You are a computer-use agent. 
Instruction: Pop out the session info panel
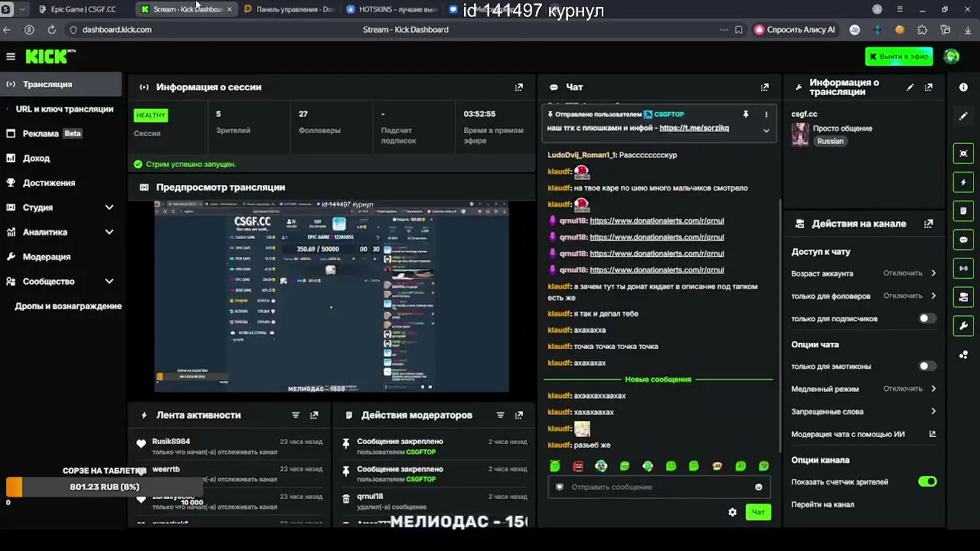click(519, 87)
